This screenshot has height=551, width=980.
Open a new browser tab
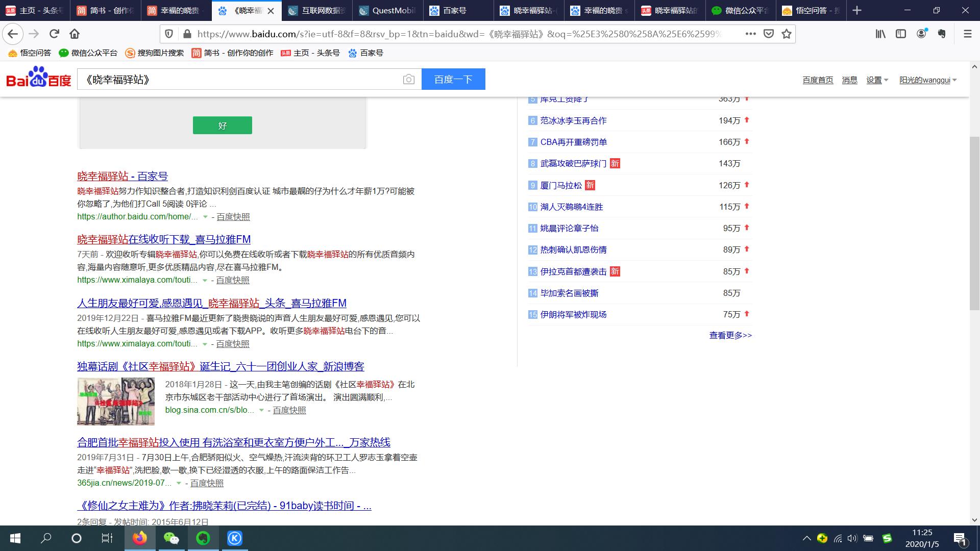(x=857, y=10)
